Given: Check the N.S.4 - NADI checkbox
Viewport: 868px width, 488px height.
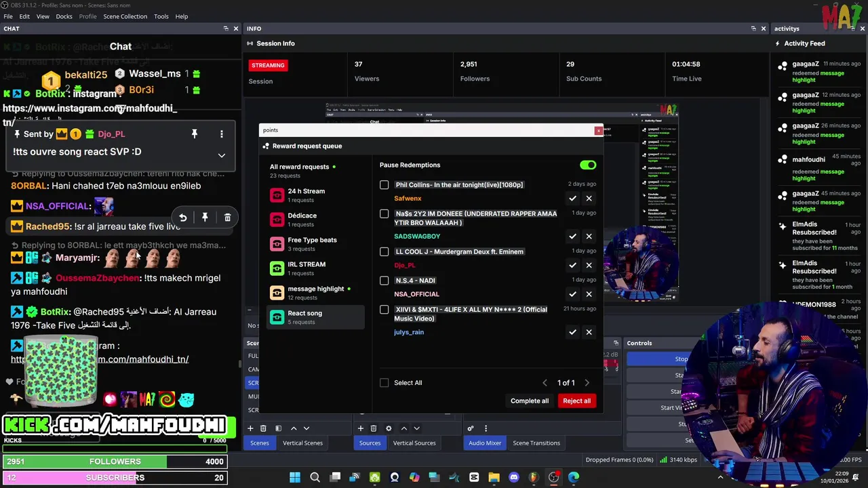Looking at the screenshot, I should pyautogui.click(x=384, y=281).
